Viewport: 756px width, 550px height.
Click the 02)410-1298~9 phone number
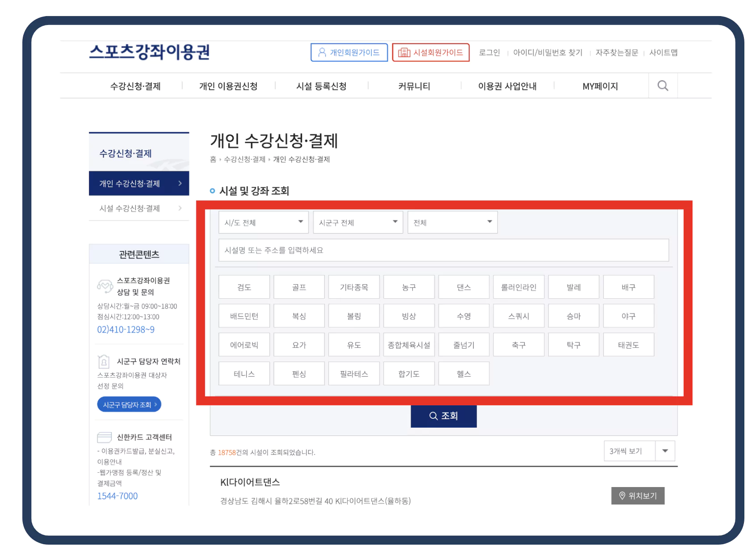click(x=126, y=329)
